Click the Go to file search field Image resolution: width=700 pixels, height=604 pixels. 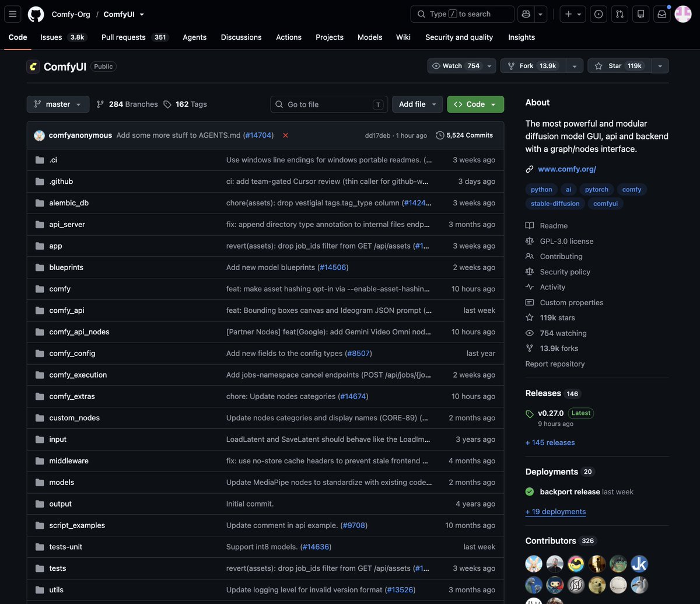click(x=329, y=104)
